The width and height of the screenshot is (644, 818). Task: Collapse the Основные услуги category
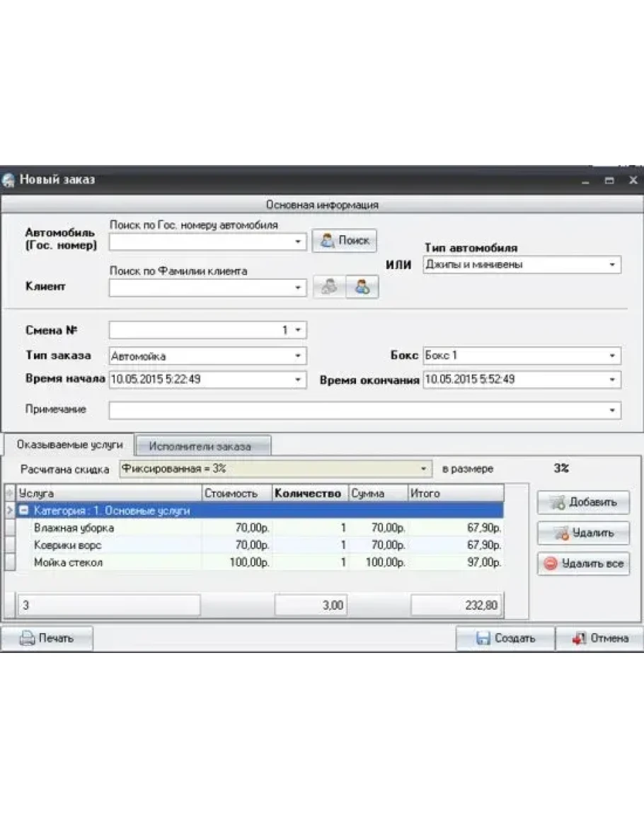coord(23,511)
